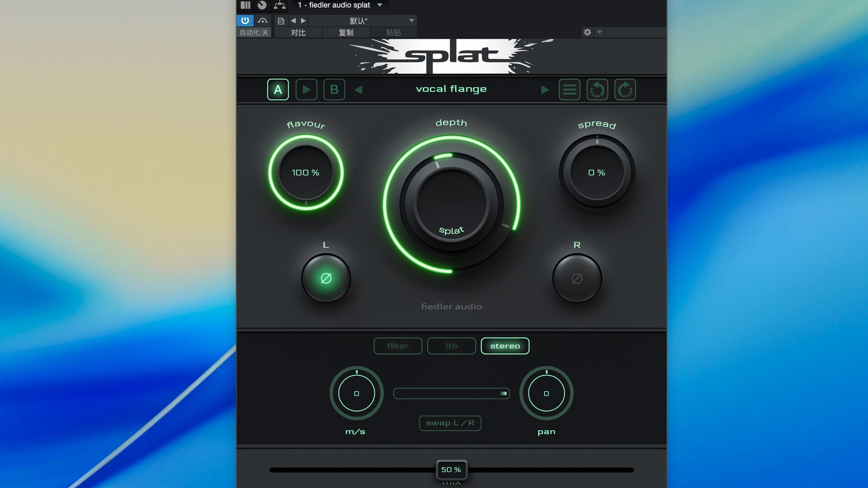
Task: Toggle the R channel phase invert button
Action: [x=577, y=278]
